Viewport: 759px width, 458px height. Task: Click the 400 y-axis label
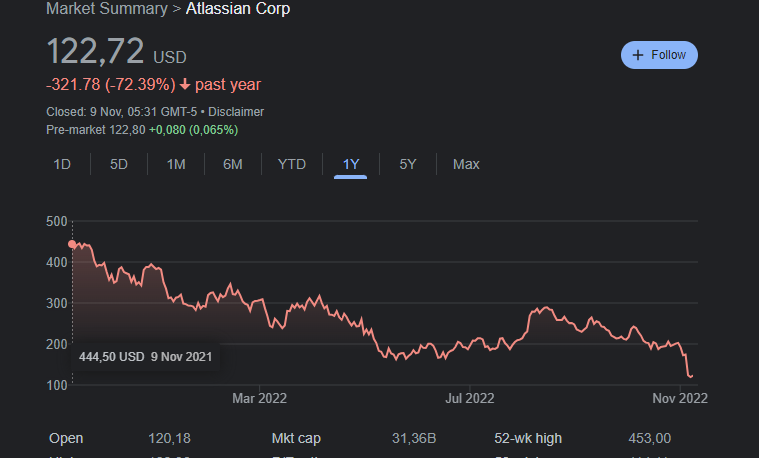(x=57, y=262)
